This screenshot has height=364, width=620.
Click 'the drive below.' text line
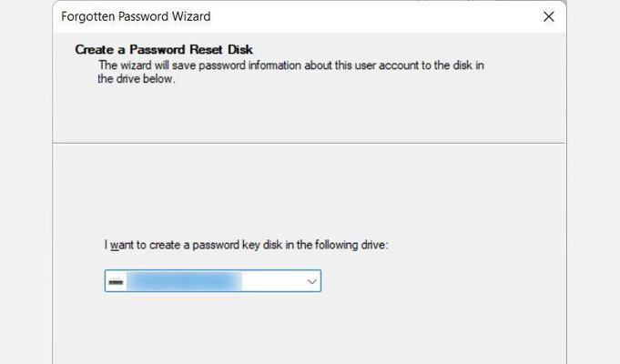click(137, 78)
